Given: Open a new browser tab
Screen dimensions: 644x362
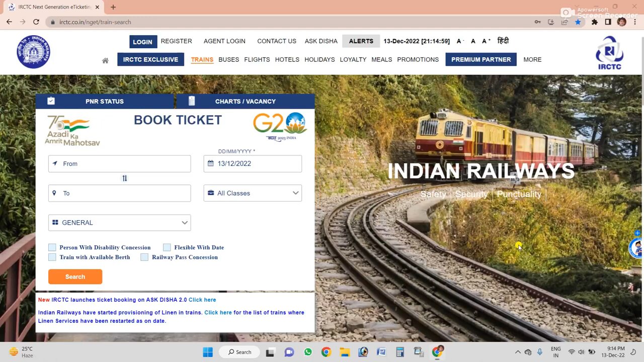Looking at the screenshot, I should pyautogui.click(x=113, y=7).
